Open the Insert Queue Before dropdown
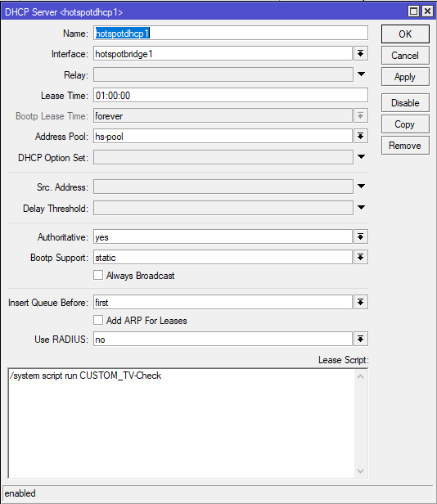The image size is (437, 504). [x=360, y=302]
